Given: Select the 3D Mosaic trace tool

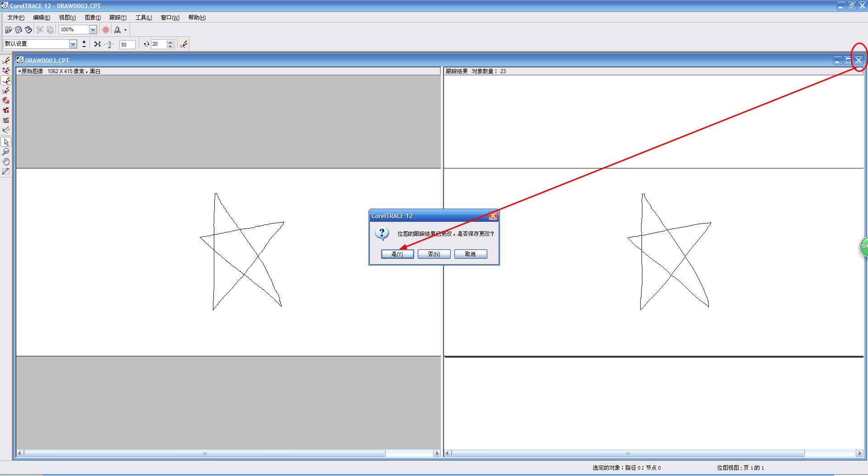Looking at the screenshot, I should (x=6, y=120).
